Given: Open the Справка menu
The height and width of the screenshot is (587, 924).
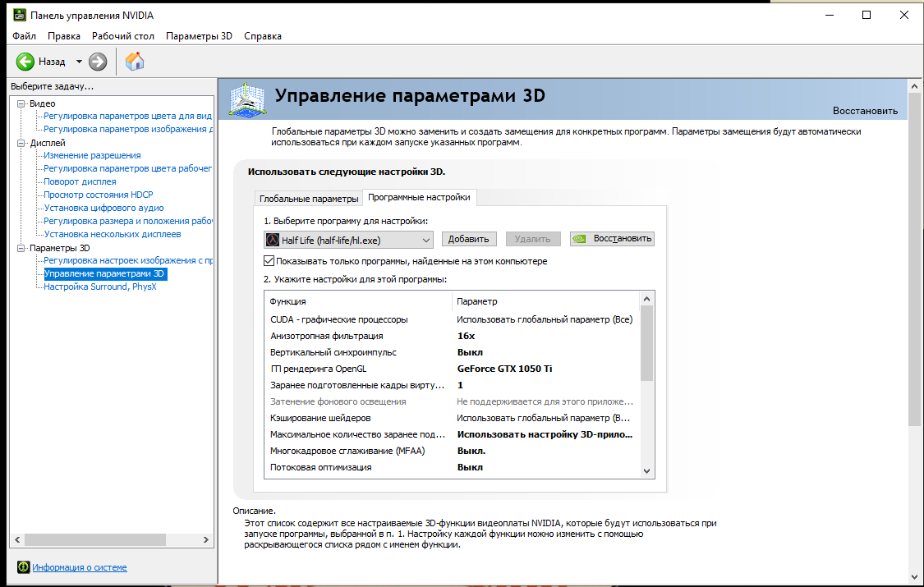Looking at the screenshot, I should pos(263,36).
